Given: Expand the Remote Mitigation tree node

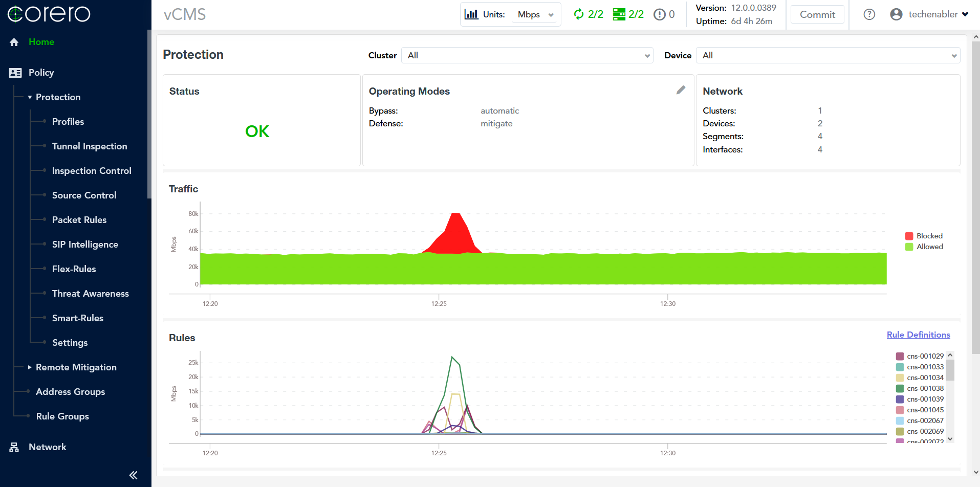Looking at the screenshot, I should [30, 367].
